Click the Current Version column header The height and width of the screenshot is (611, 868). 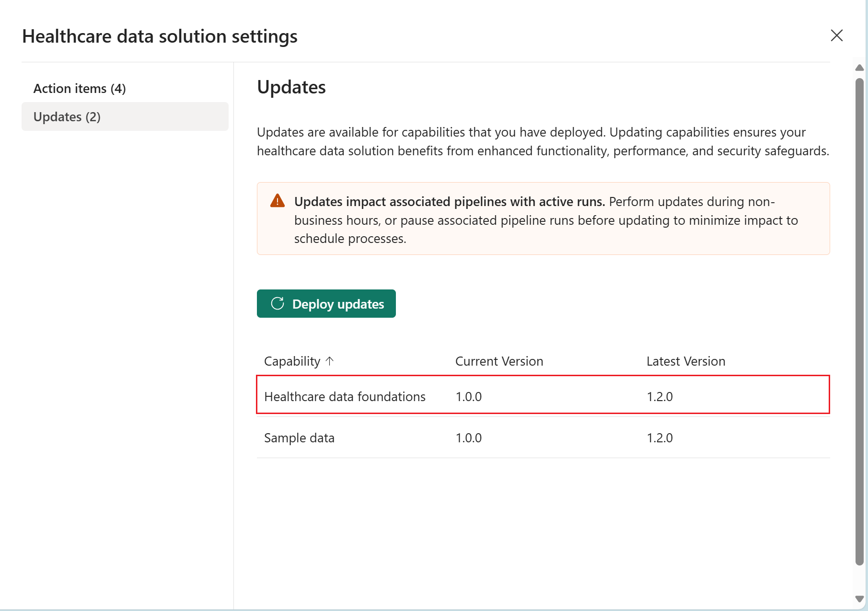(x=499, y=361)
